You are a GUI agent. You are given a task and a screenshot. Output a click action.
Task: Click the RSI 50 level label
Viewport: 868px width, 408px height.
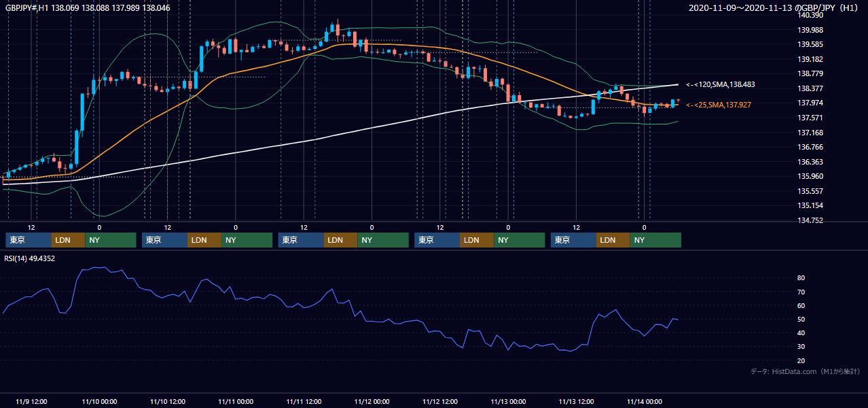pyautogui.click(x=801, y=319)
